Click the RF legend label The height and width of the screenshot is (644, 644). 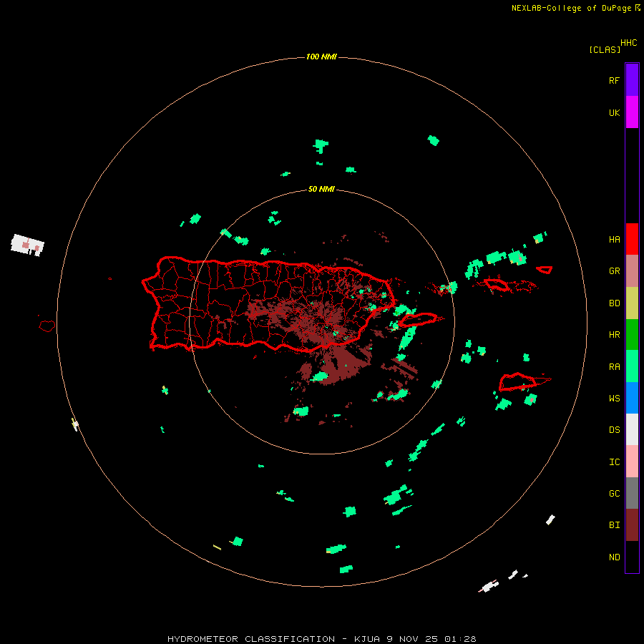(x=614, y=80)
